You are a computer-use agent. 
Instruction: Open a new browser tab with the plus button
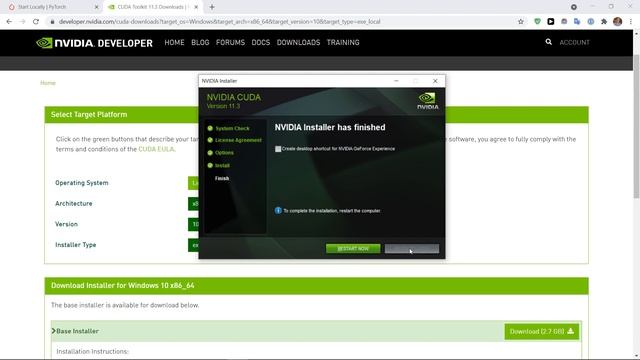(212, 7)
